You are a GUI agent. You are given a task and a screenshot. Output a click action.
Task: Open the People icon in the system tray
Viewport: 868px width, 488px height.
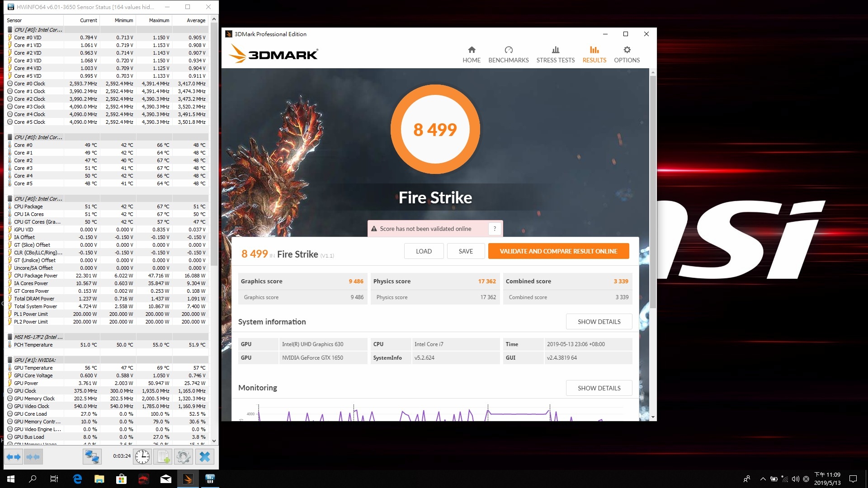coord(747,479)
